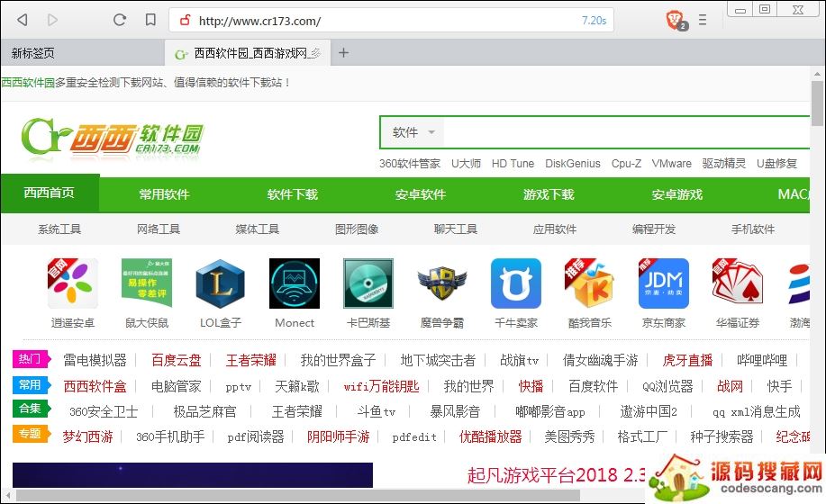
Task: Open the 媒体工具 subcategory
Action: point(257,229)
